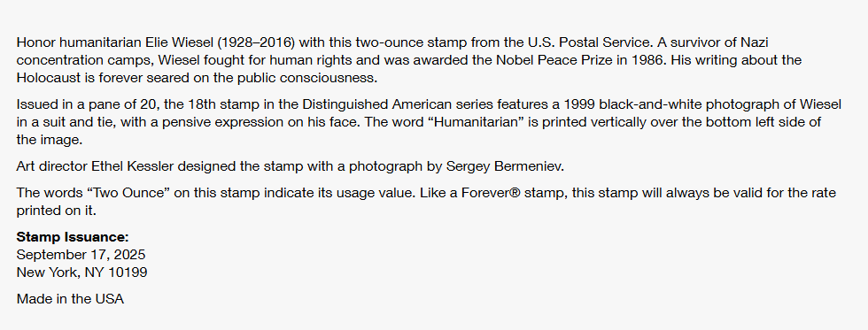Image resolution: width=868 pixels, height=330 pixels.
Task: Click the phrase 'printed on it.'
Action: coord(57,211)
